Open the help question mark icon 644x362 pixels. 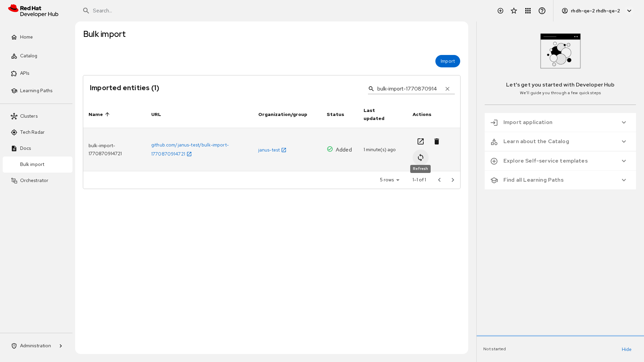point(542,11)
